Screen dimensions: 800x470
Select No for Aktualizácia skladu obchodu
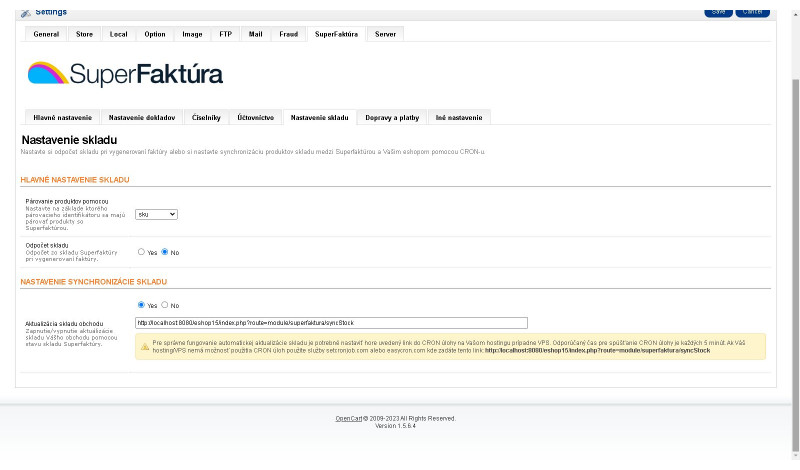(165, 305)
